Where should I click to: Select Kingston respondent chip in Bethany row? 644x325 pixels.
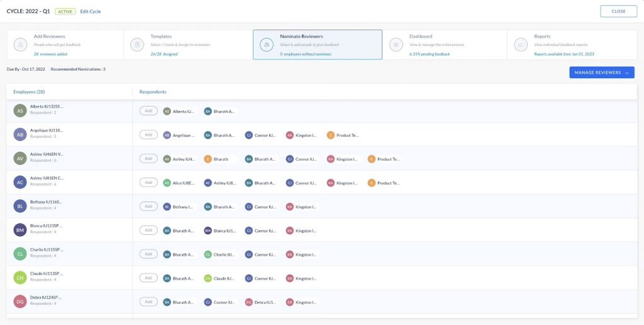coord(302,207)
